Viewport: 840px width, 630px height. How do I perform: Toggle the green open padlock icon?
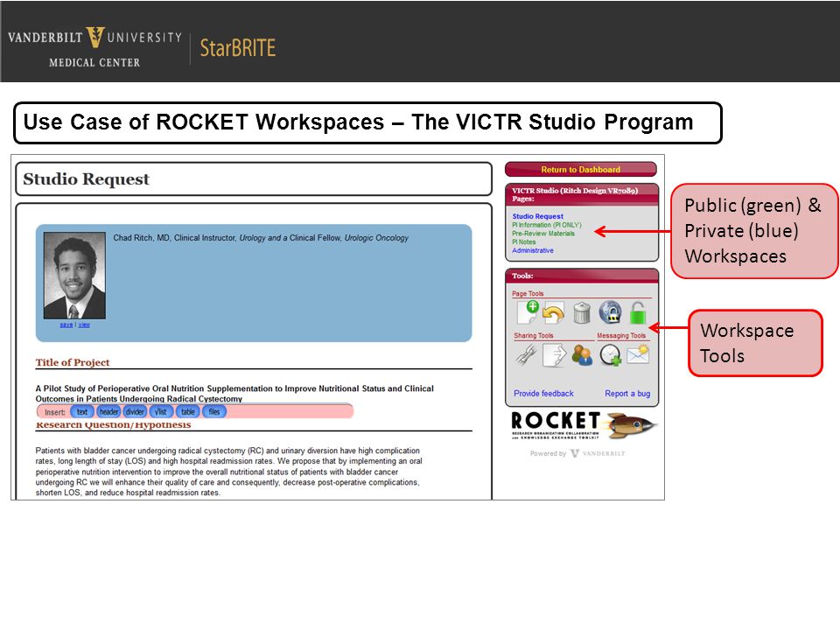pos(638,313)
